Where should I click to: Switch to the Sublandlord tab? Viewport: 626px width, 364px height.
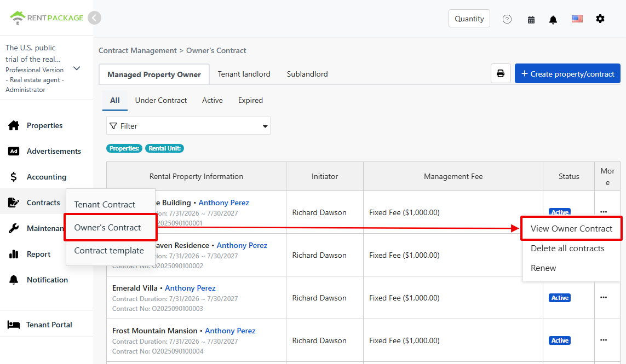click(x=307, y=74)
